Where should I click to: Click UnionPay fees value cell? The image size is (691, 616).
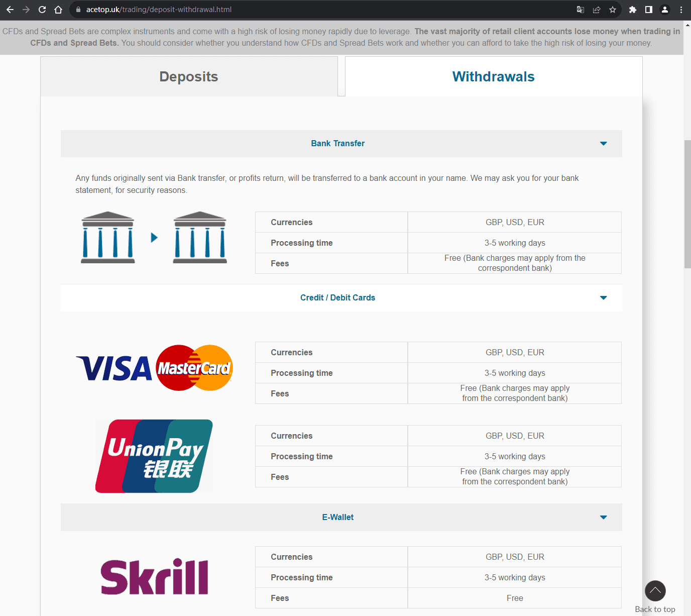tap(515, 477)
